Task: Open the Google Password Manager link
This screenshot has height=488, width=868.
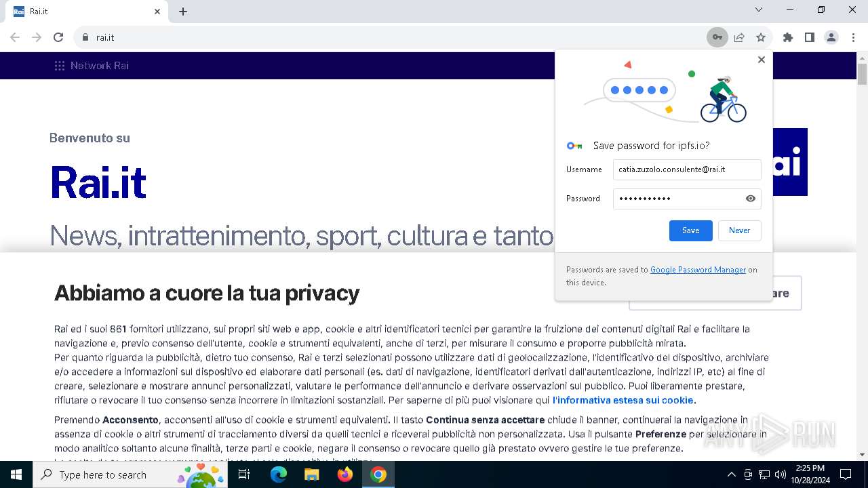Action: click(698, 270)
